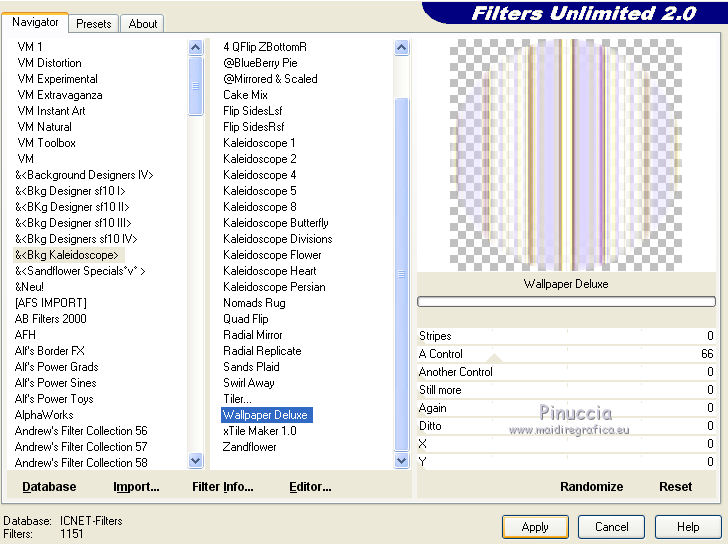728x544 pixels.
Task: Select Zandflower filter
Action: tap(249, 447)
